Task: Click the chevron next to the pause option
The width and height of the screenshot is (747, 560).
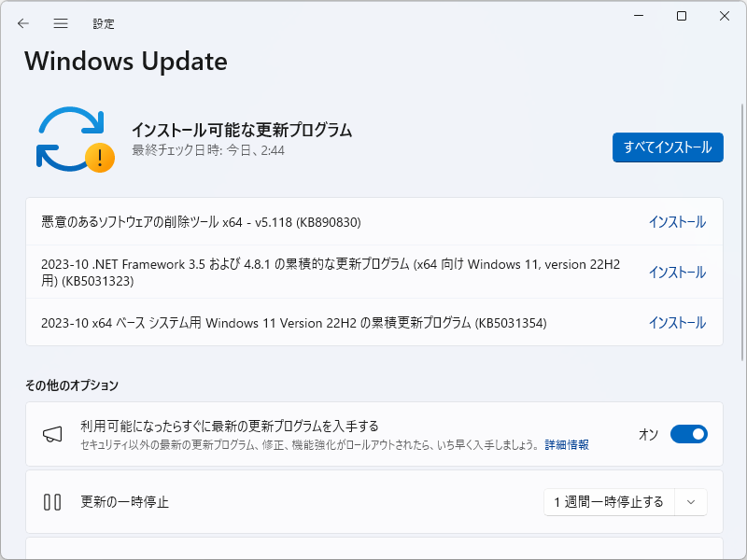Action: 690,501
